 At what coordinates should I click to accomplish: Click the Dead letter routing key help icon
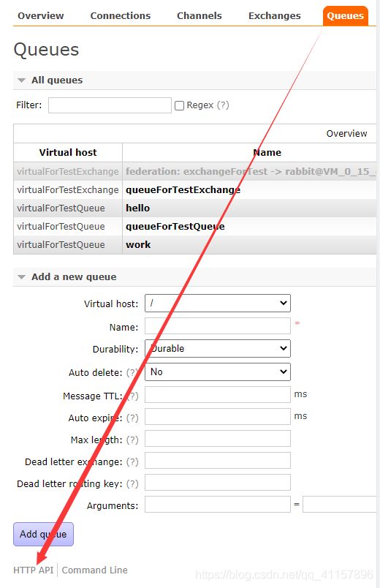click(x=132, y=483)
